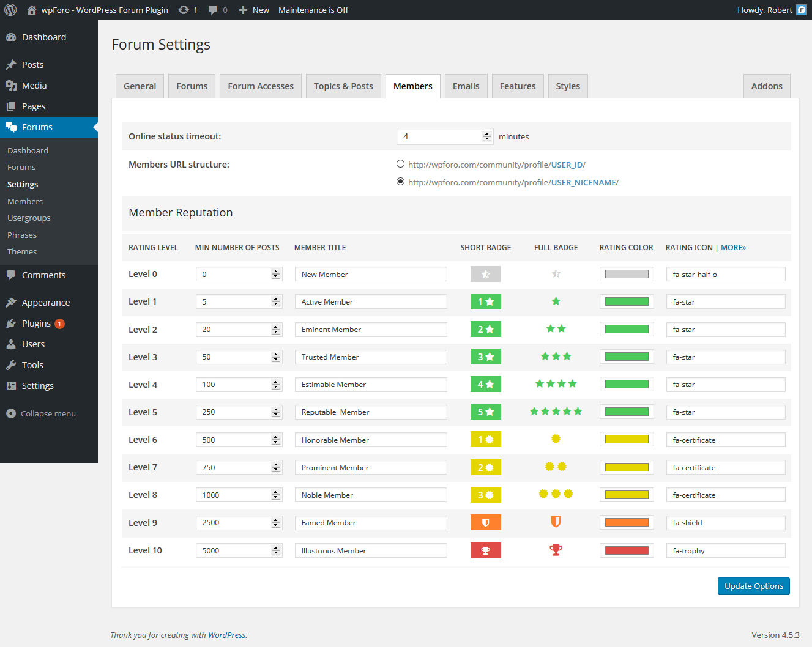Click the Level 3 Trusted Member title field
Image resolution: width=812 pixels, height=647 pixels.
370,357
